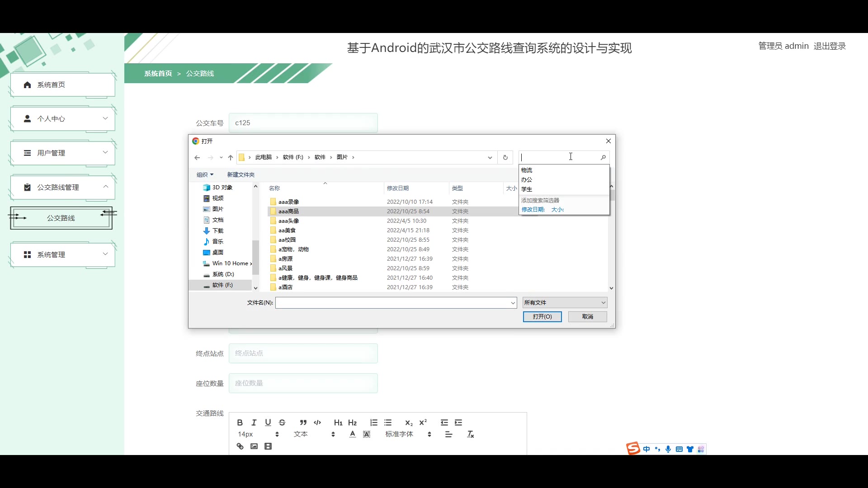Open the 文本 paragraph style dropdown

point(314,434)
